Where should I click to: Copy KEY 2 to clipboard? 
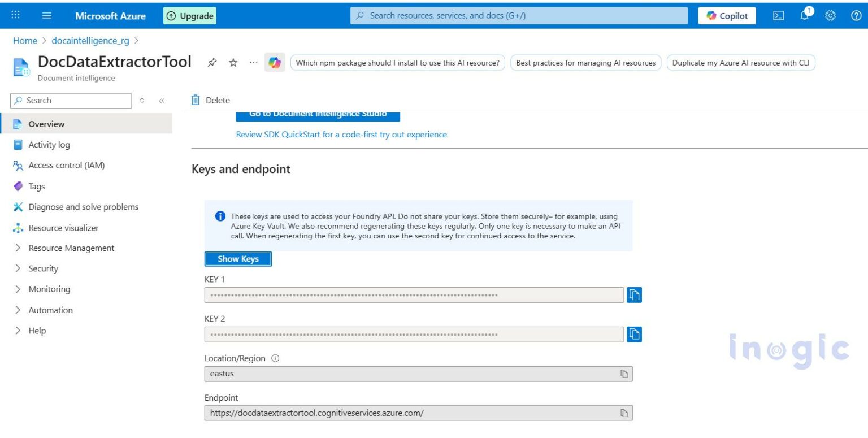pos(634,335)
